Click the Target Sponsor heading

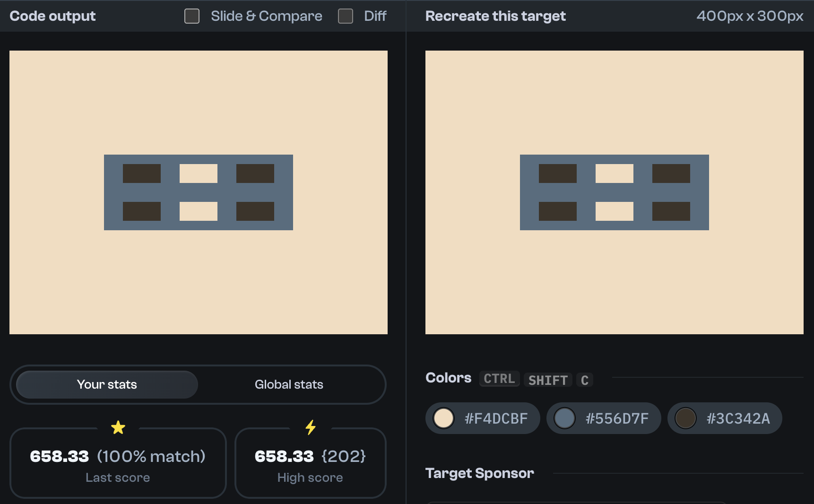(480, 473)
